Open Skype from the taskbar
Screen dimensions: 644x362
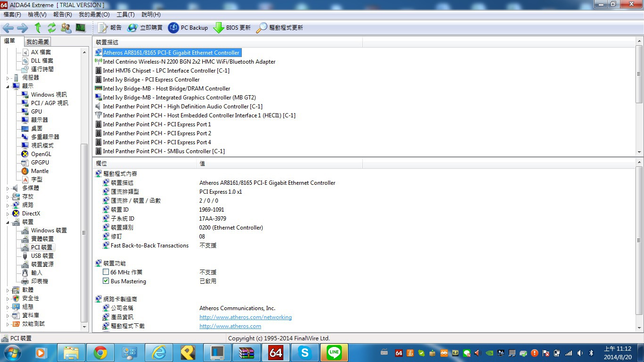click(x=305, y=353)
